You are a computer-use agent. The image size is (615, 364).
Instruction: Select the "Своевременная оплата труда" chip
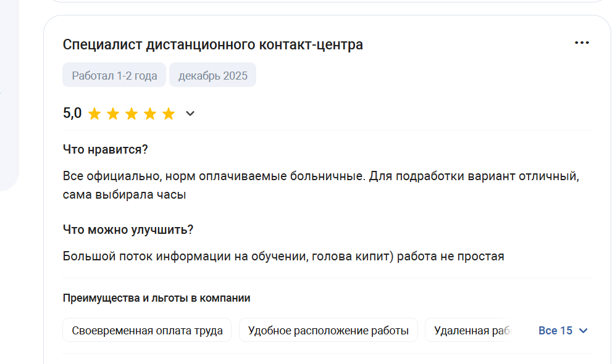click(x=147, y=331)
